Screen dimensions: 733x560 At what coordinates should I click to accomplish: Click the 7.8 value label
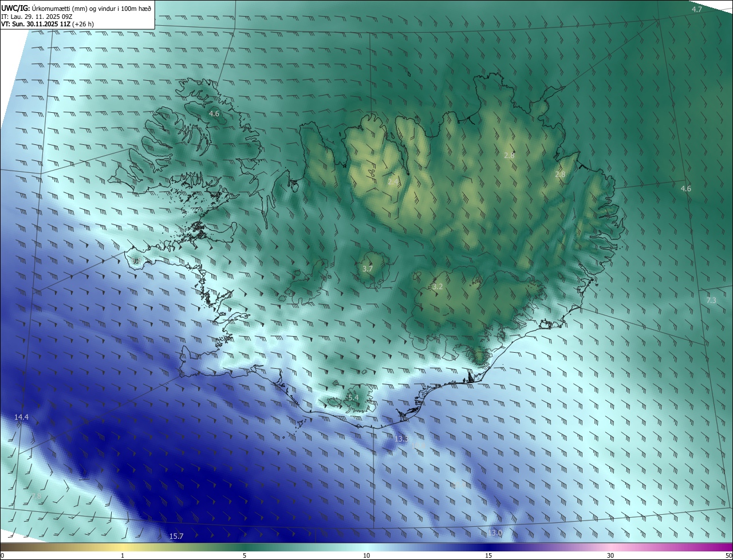36,495
